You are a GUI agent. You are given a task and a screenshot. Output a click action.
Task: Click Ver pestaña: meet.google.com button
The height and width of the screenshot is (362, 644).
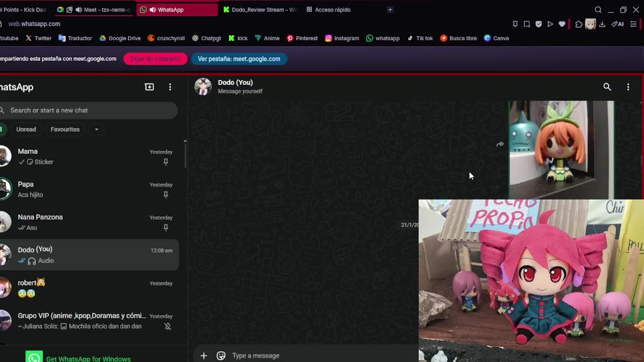(239, 59)
